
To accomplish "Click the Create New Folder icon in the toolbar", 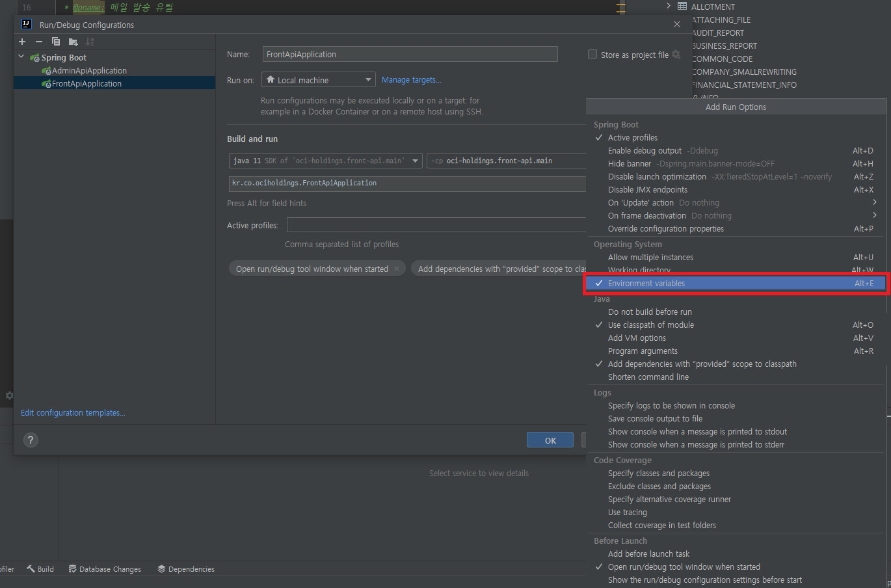I will pyautogui.click(x=73, y=42).
